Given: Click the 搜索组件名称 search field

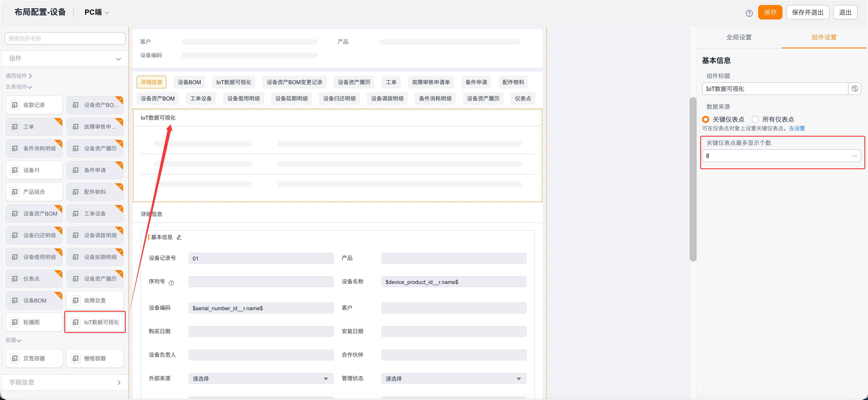Looking at the screenshot, I should (x=65, y=38).
